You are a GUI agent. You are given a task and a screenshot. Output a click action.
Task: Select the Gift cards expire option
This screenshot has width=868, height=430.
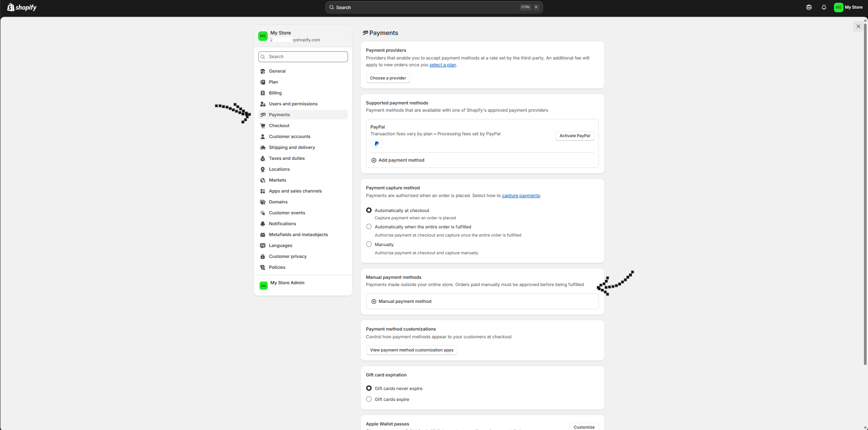[x=369, y=399]
